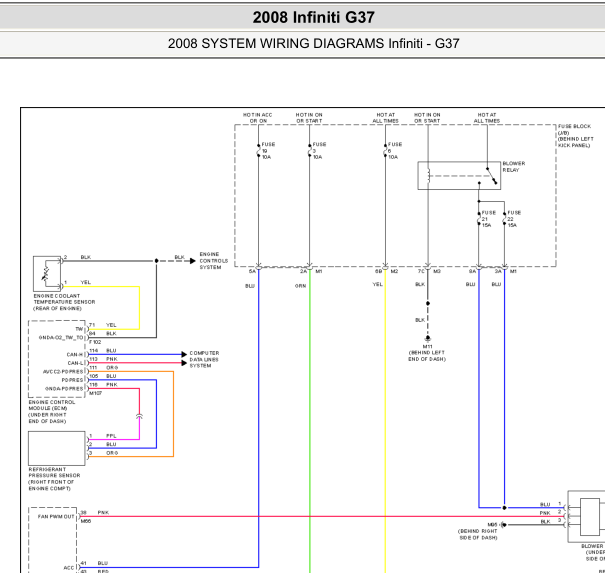Click the "ACC" terminal label
This screenshot has width=605, height=573.
click(x=69, y=568)
